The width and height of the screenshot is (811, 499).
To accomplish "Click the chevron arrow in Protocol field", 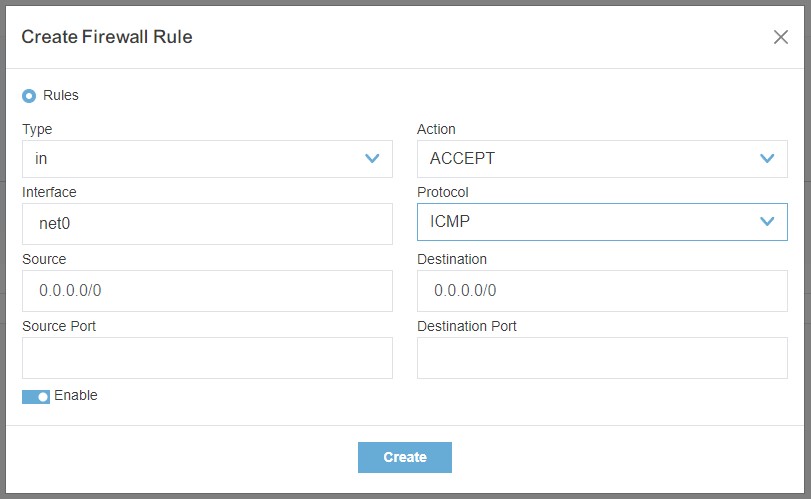I will pyautogui.click(x=767, y=221).
